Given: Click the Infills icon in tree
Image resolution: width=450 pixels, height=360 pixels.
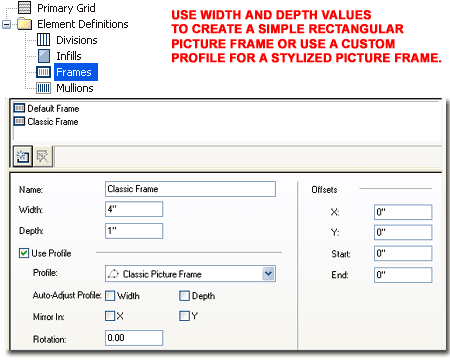Looking at the screenshot, I should click(x=44, y=56).
